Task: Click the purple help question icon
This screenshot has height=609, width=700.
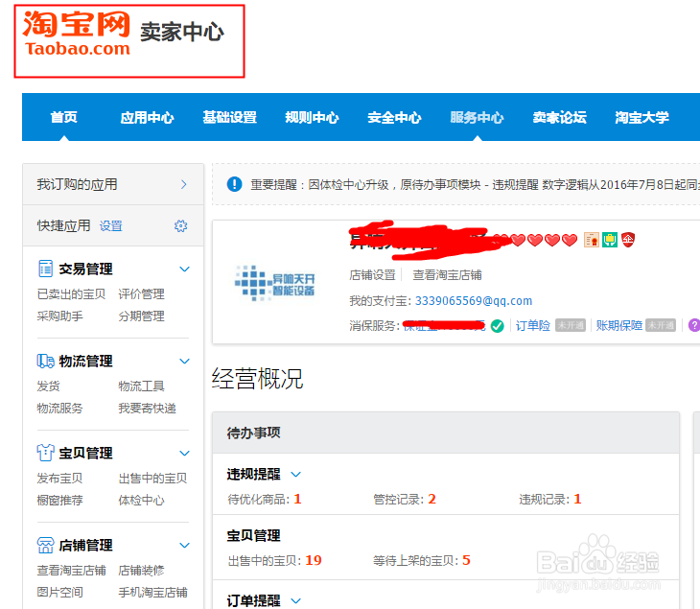Action: [x=694, y=325]
